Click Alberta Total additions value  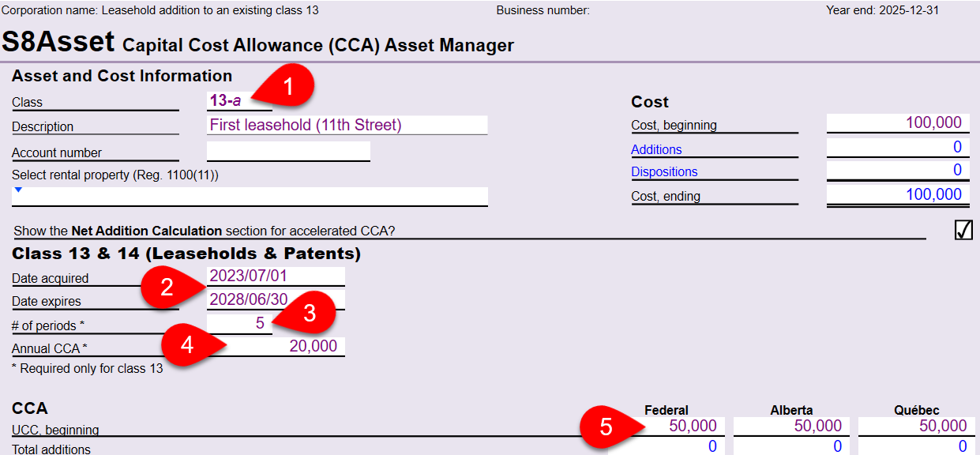[x=791, y=447]
